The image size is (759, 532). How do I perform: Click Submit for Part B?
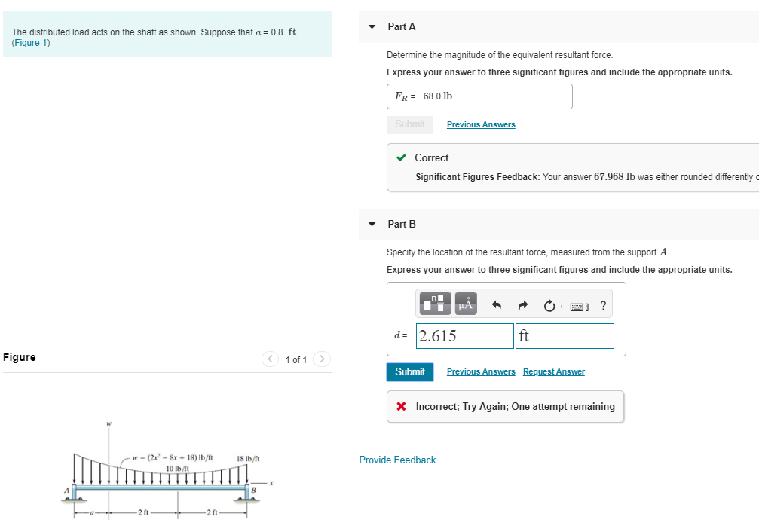click(x=409, y=371)
